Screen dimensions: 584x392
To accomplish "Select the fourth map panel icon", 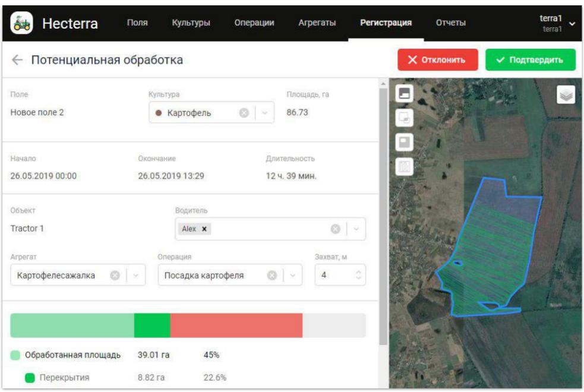I will (404, 166).
